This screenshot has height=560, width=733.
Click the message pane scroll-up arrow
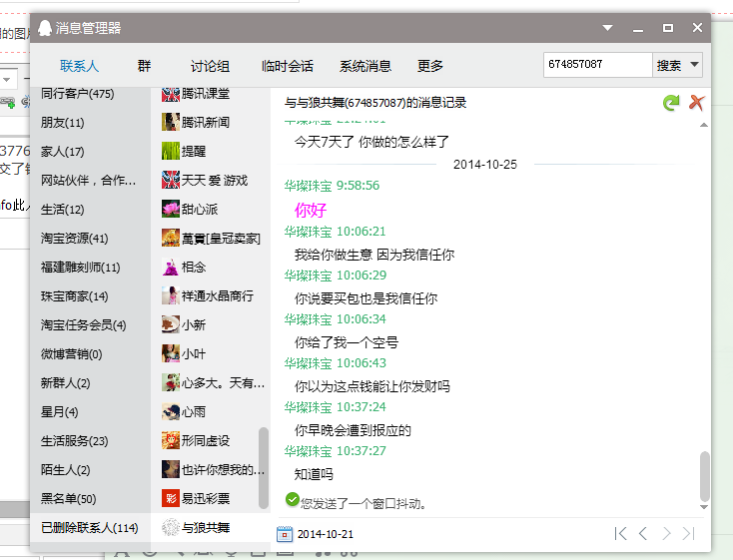704,125
